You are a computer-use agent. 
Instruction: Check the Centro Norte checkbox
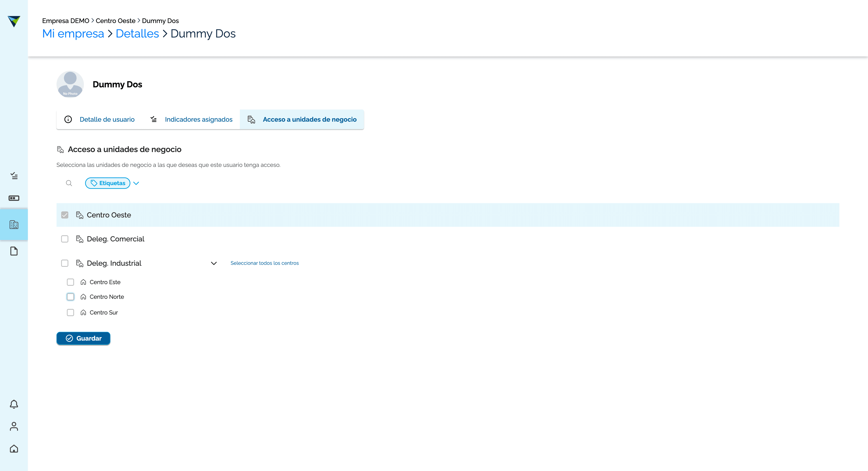[x=71, y=297]
